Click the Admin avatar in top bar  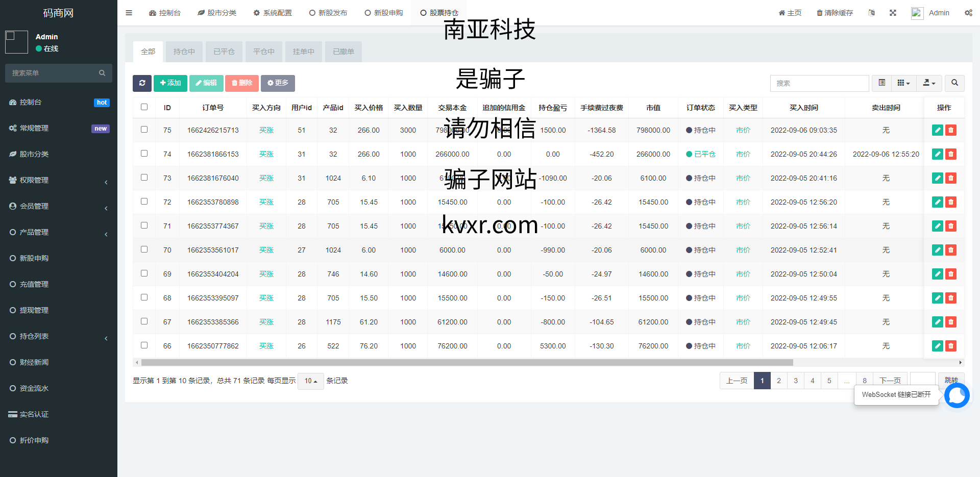point(917,13)
